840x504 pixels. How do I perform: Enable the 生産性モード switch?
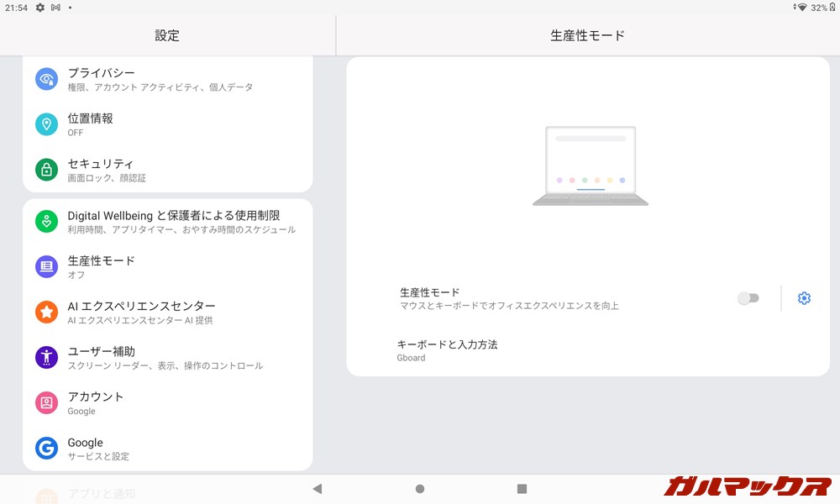click(x=748, y=298)
